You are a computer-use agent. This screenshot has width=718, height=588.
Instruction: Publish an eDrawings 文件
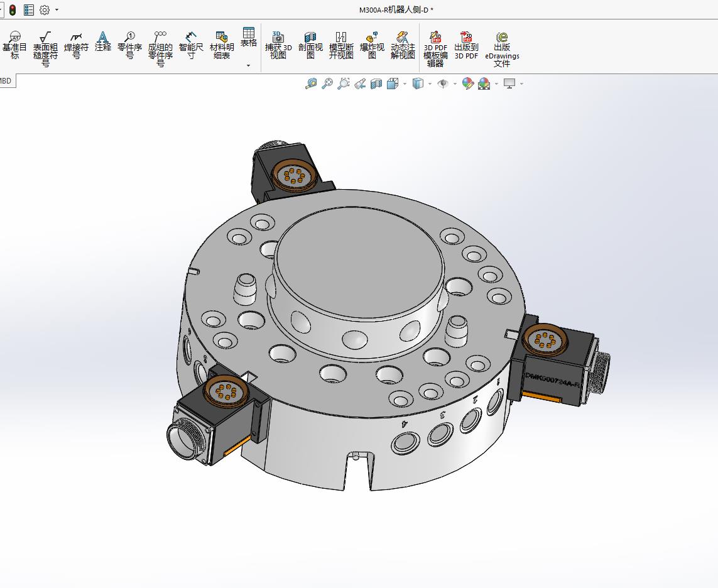502,50
